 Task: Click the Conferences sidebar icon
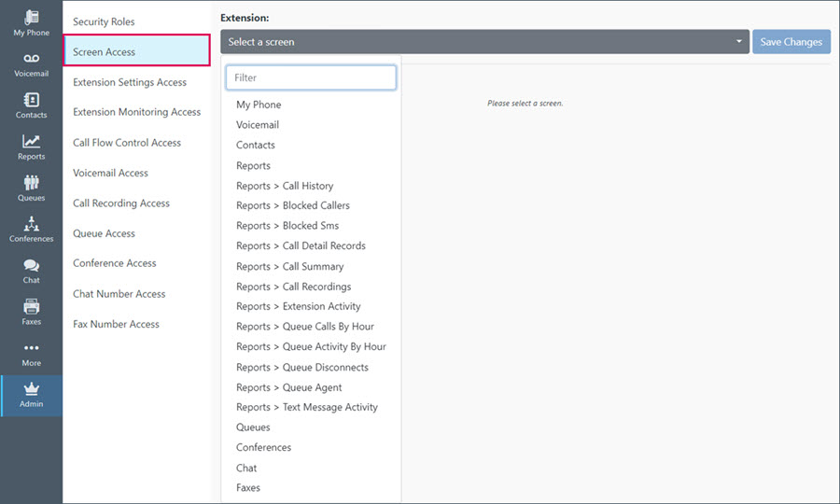31,223
